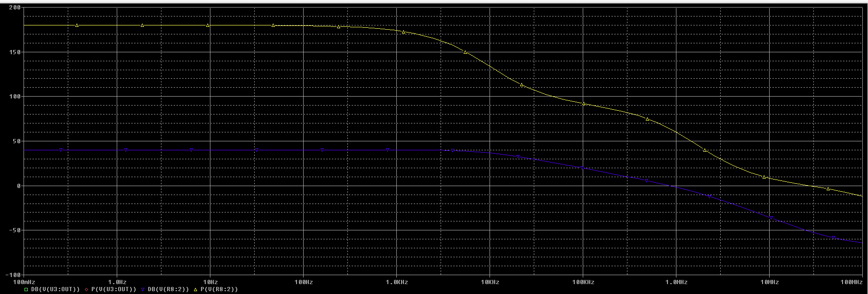Click the 0 y-axis label
The image size is (868, 294).
point(18,186)
